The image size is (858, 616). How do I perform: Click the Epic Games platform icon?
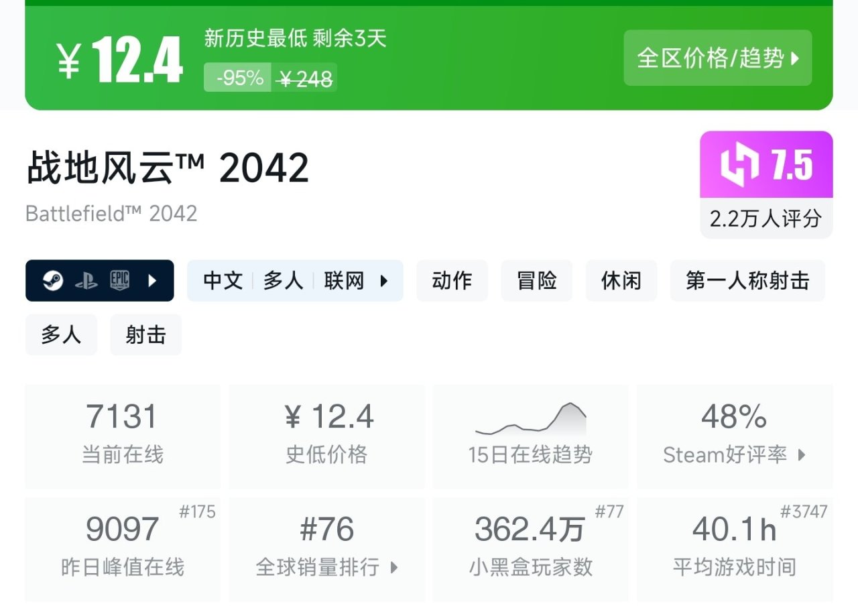[121, 281]
